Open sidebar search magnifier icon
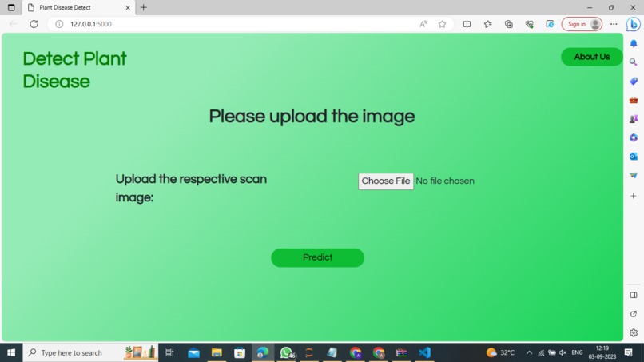The height and width of the screenshot is (362, 644). 634,62
